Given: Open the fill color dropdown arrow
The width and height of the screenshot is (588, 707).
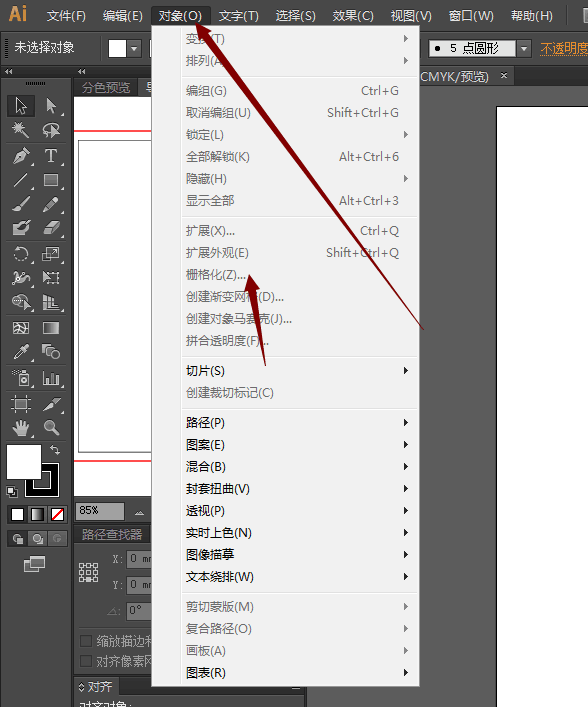Looking at the screenshot, I should [x=134, y=48].
